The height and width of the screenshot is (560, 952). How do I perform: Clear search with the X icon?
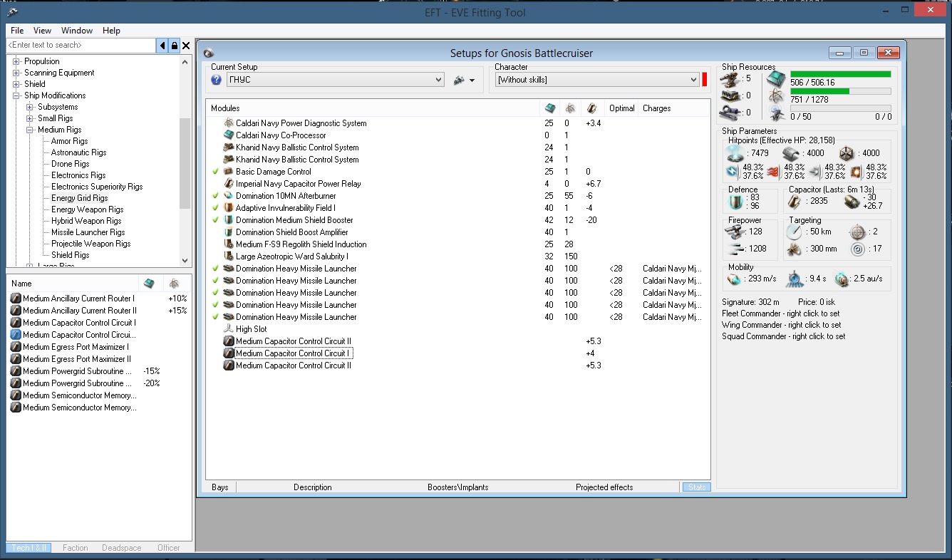pos(186,46)
